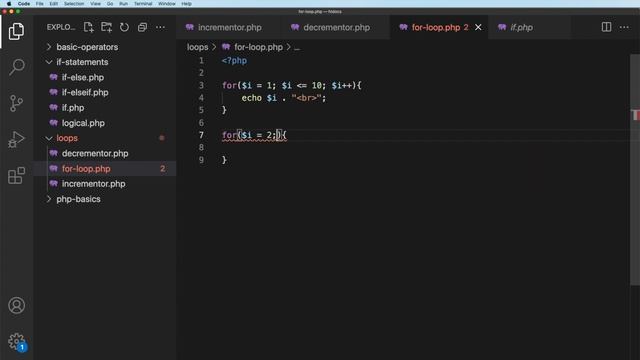Click the PHP icon on decrementor.php tab
Image resolution: width=640 pixels, height=360 pixels.
pyautogui.click(x=295, y=27)
